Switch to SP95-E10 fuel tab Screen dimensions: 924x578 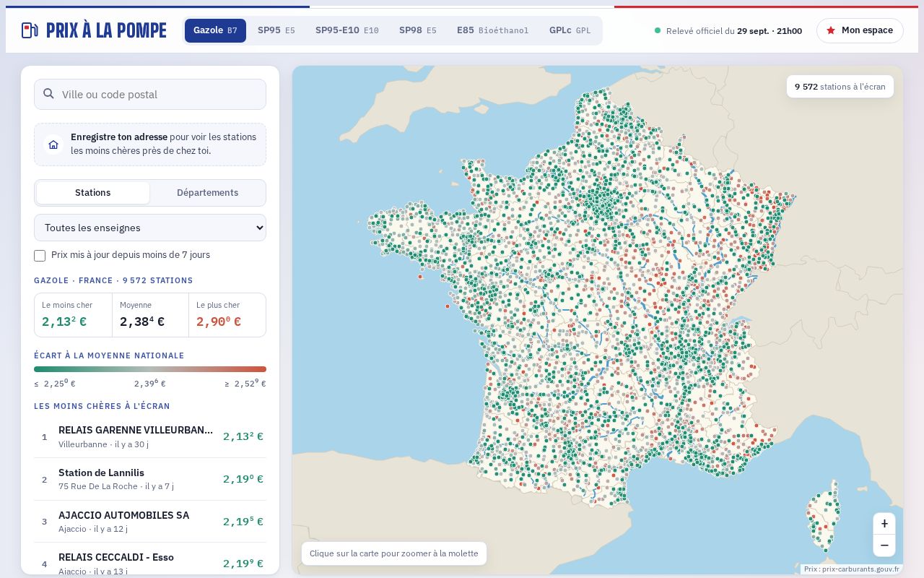pos(347,30)
